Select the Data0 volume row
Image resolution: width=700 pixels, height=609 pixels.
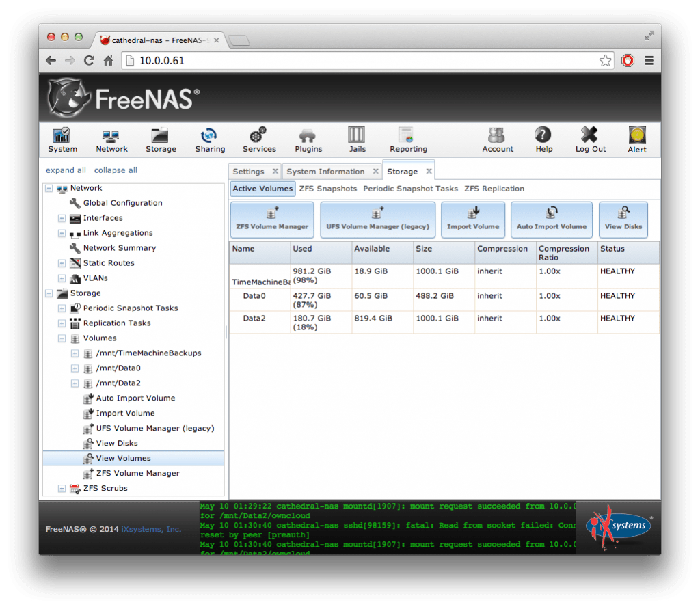pyautogui.click(x=444, y=299)
